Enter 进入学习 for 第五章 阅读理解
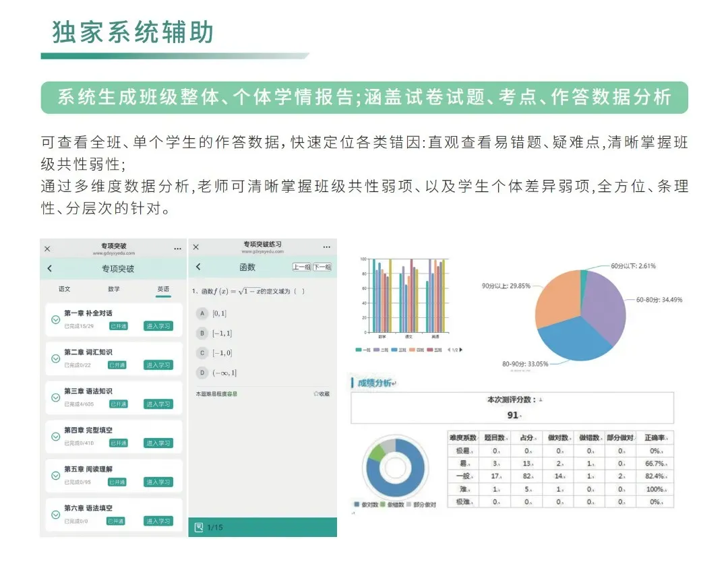The height and width of the screenshot is (568, 728). tap(158, 482)
